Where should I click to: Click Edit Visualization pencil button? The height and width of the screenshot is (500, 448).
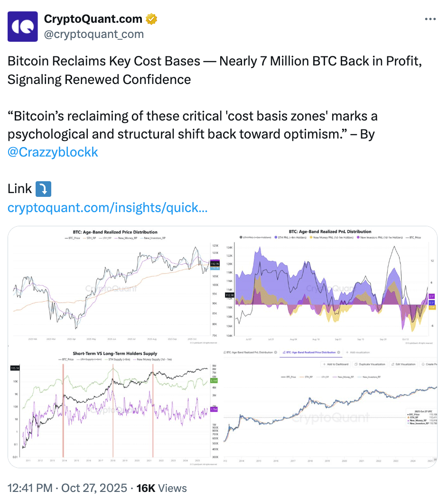coord(403,364)
